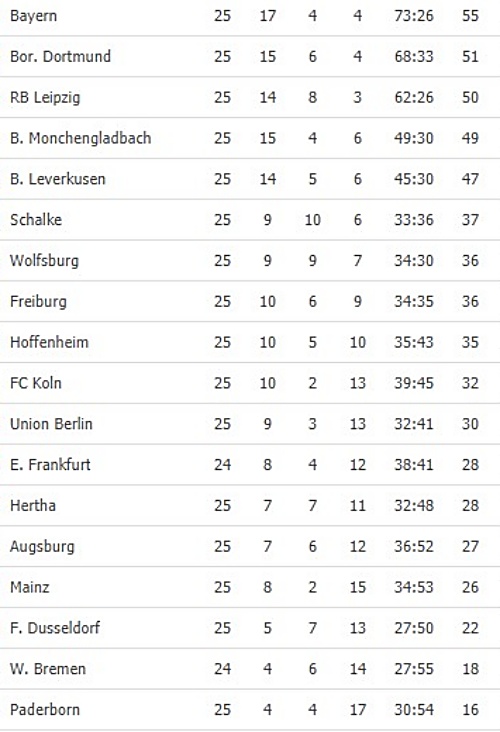Viewport: 500px width, 732px height.
Task: Open the Union Berlin entry
Action: [51, 424]
